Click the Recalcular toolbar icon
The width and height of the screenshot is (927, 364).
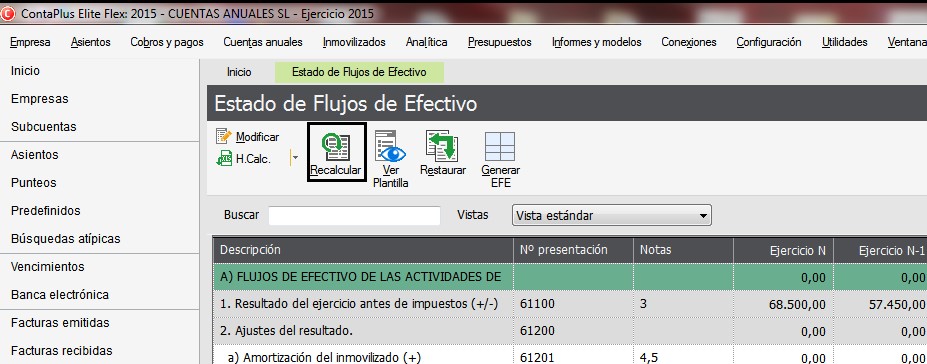336,146
